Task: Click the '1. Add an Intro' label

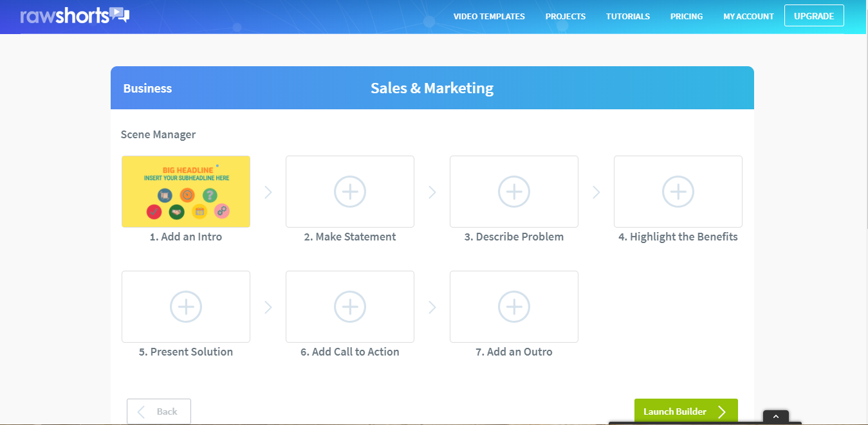Action: pos(186,237)
